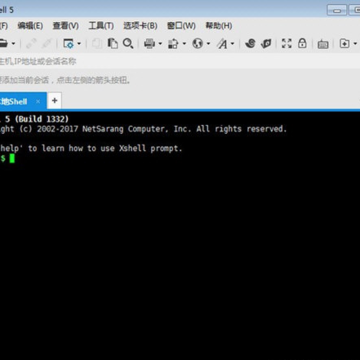Expand the Font dropdown arrow
Image resolution: width=360 pixels, height=360 pixels.
(x=232, y=44)
